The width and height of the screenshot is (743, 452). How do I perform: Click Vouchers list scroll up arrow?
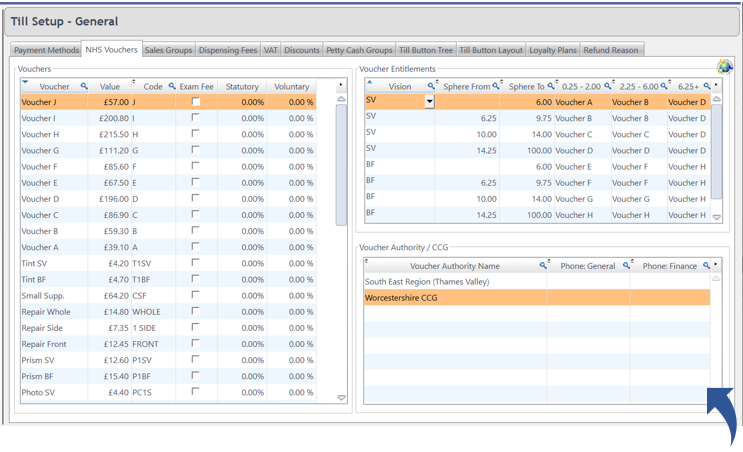341,99
